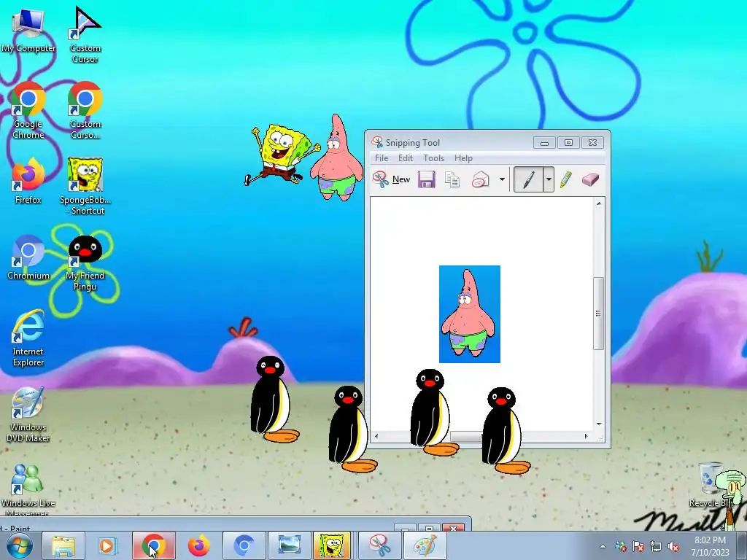Select the Custom Cursor arrow desktop shortcut
Viewport: 747px width, 560px height.
(x=85, y=35)
